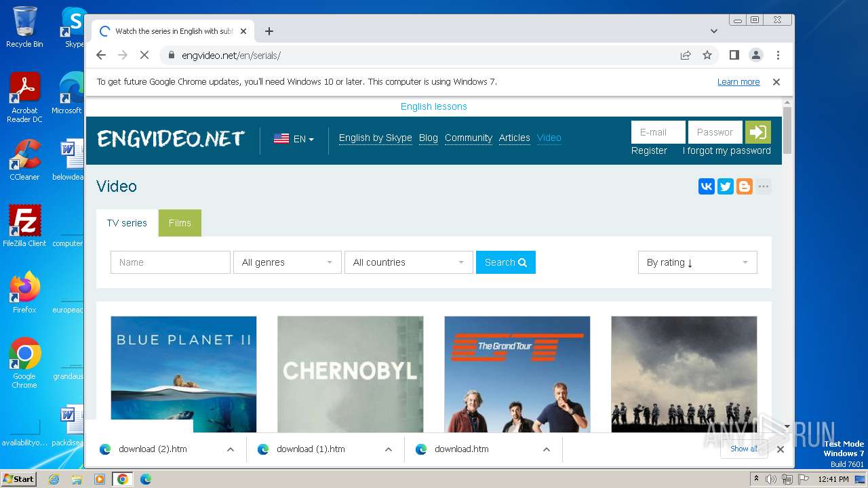Share on VK
This screenshot has width=868, height=488.
coord(707,186)
